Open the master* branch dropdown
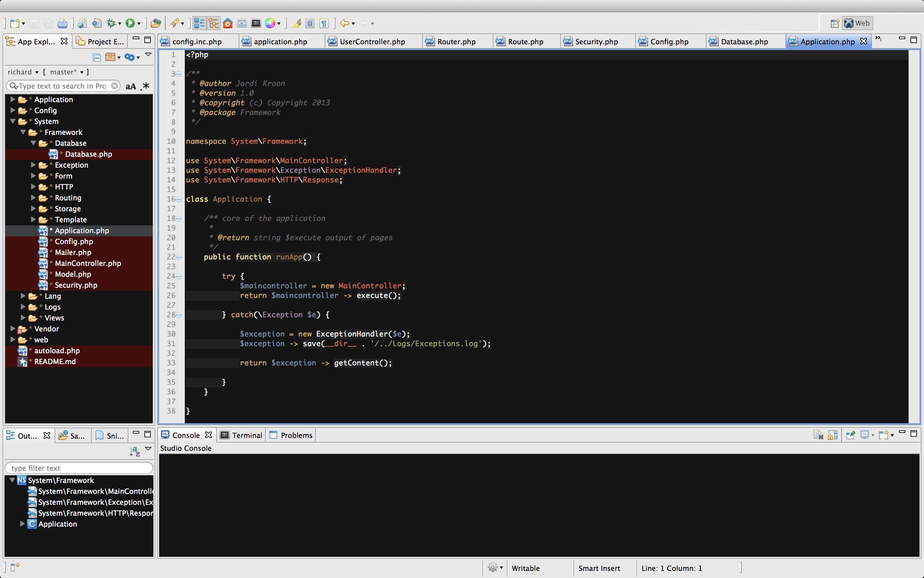Image resolution: width=924 pixels, height=578 pixels. 66,72
